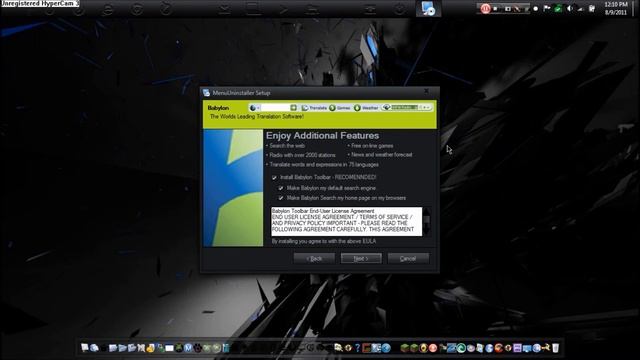Go back using the Back button
Viewport: 640px width, 360px height.
pyautogui.click(x=314, y=258)
